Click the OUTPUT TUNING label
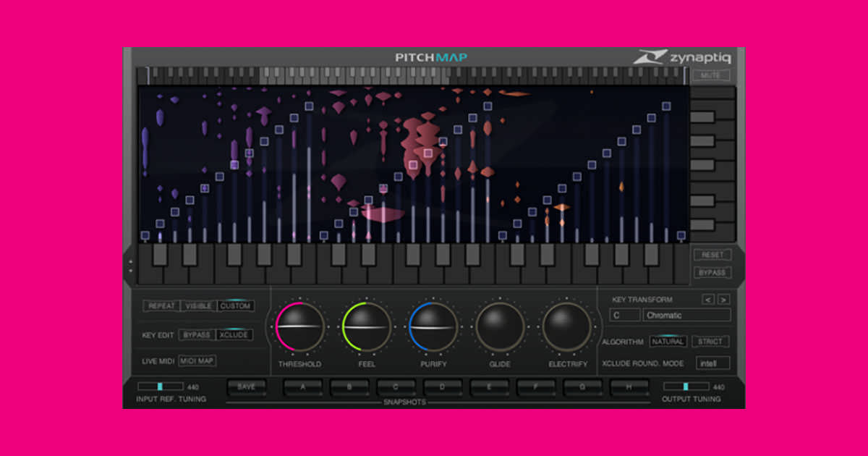 point(692,400)
